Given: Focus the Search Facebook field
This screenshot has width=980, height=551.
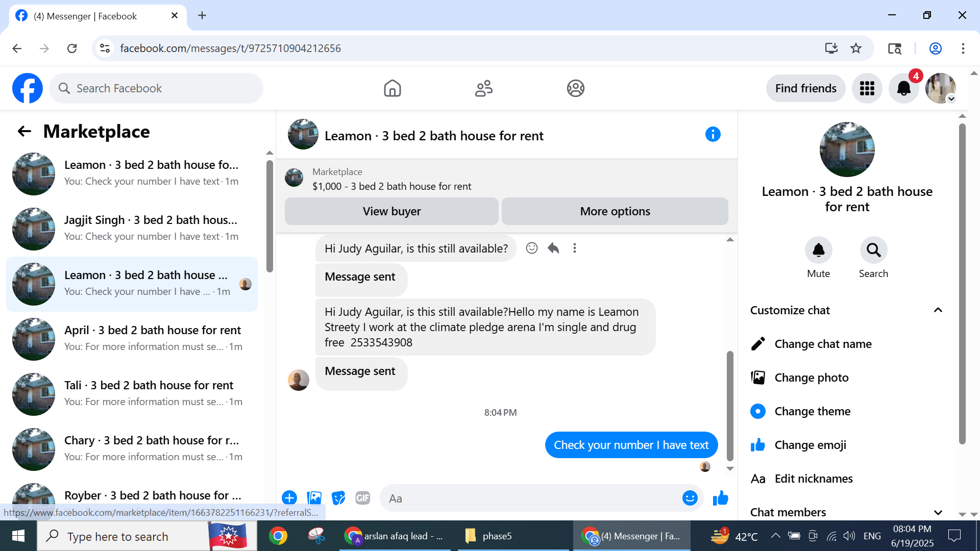Looking at the screenshot, I should coord(156,88).
